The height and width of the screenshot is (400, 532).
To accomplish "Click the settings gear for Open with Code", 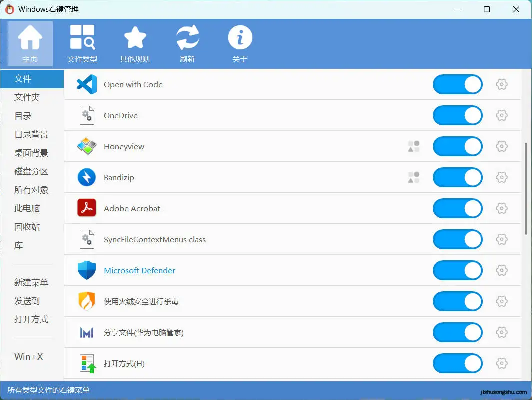I will pos(502,84).
